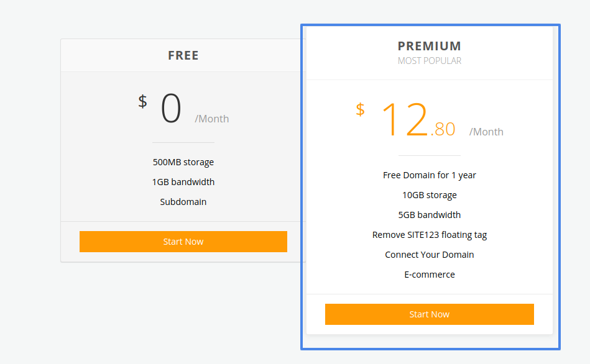Click the E-commerce feature text
Screen dimensions: 590x364
pos(429,275)
